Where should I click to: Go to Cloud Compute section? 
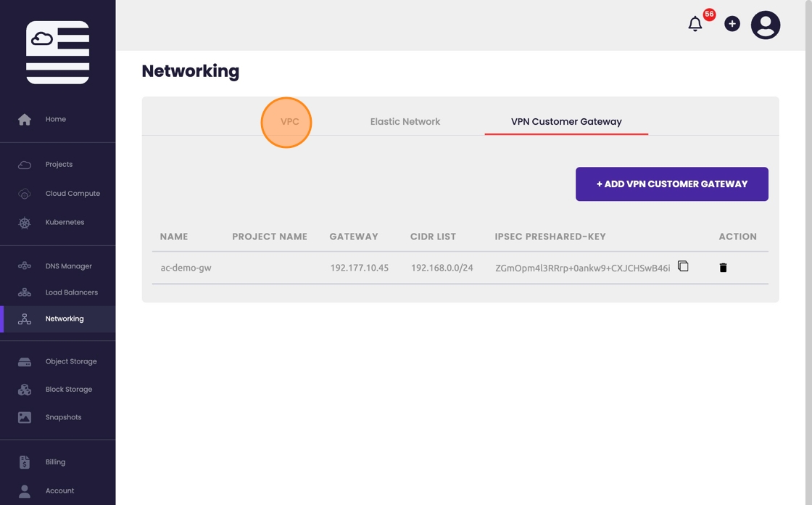72,194
